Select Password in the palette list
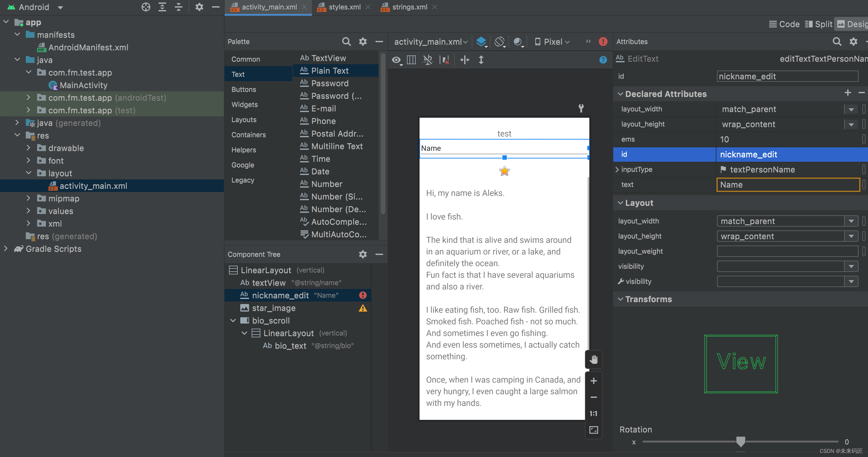Viewport: 868px width, 457px height. (x=330, y=83)
